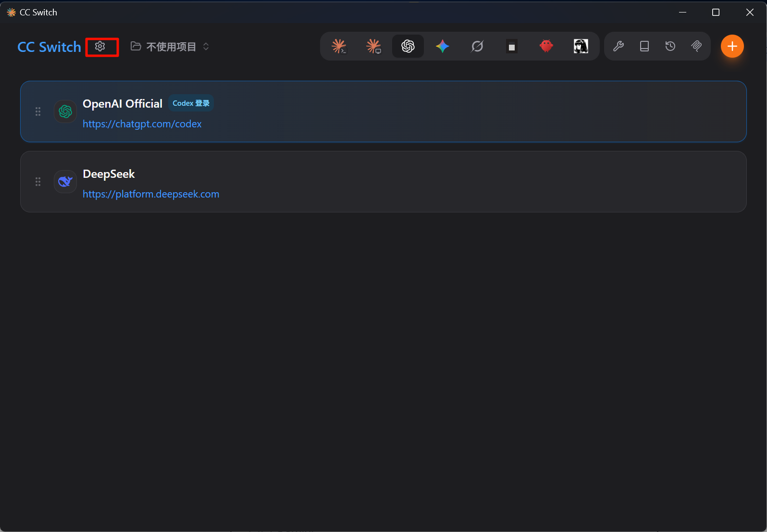Select the black-and-white portrait app icon
Viewport: 767px width, 532px height.
pyautogui.click(x=581, y=46)
